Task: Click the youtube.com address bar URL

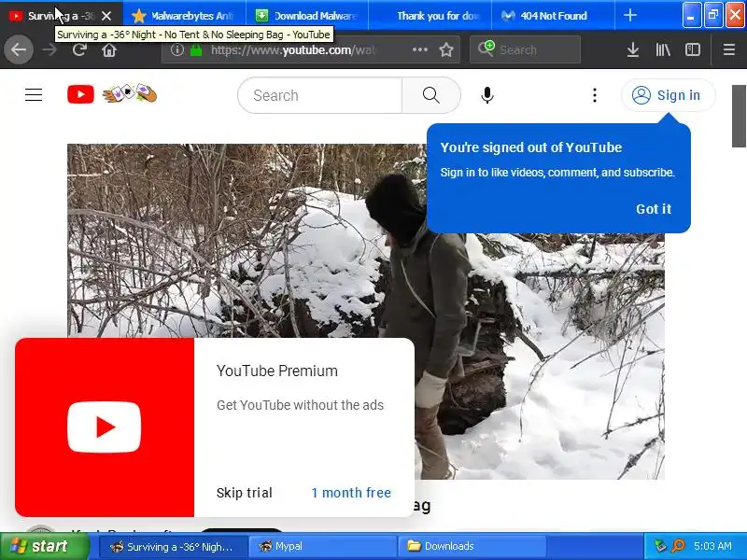Action: point(293,49)
